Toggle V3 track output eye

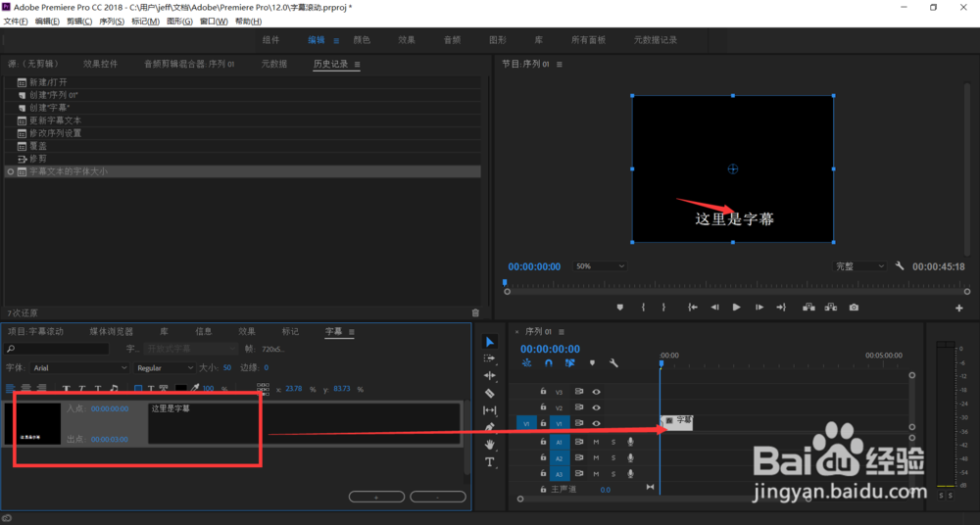(596, 392)
